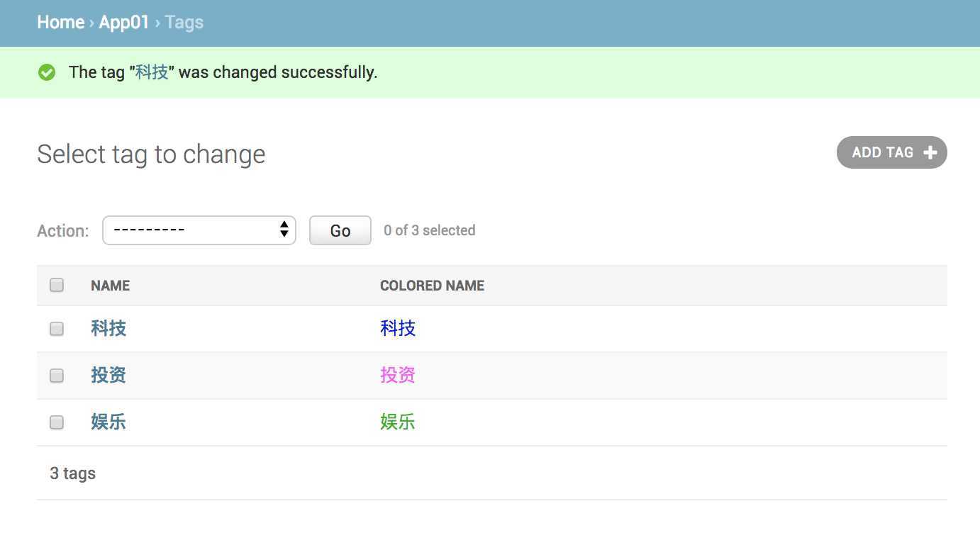Viewport: 980px width, 540px height.
Task: Click the Go button
Action: pos(340,230)
